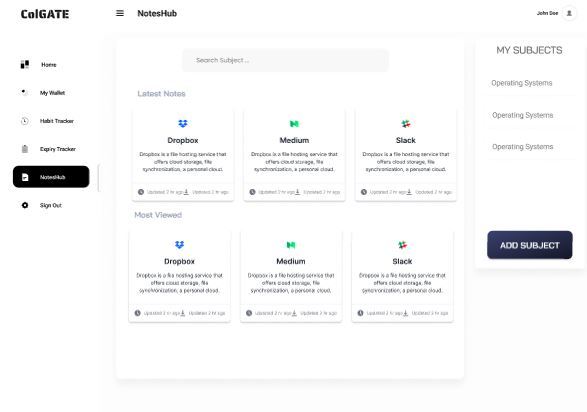587x412 pixels.
Task: Open the hamburger menu icon
Action: [120, 13]
